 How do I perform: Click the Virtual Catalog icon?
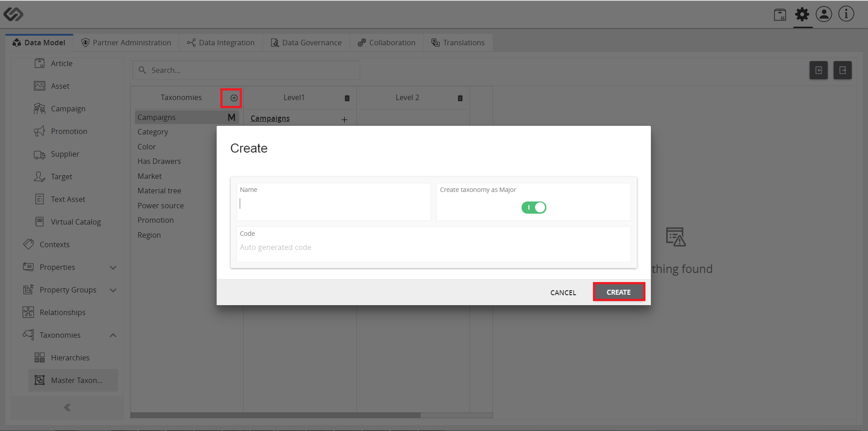pyautogui.click(x=40, y=222)
